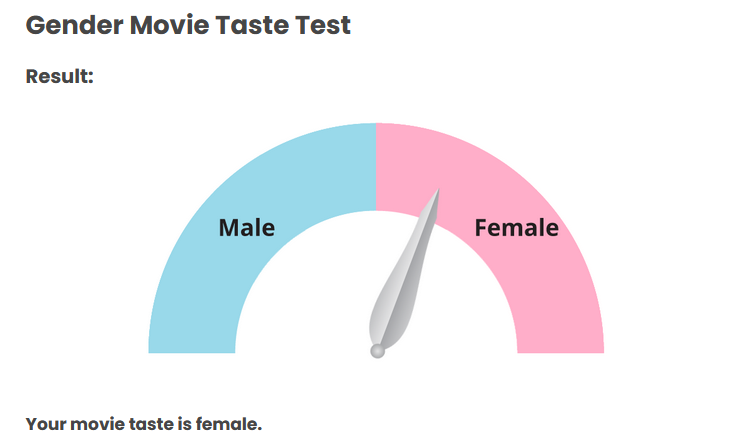The image size is (751, 436).
Task: Click the bottom-right end of the pink arc
Action: [560, 348]
